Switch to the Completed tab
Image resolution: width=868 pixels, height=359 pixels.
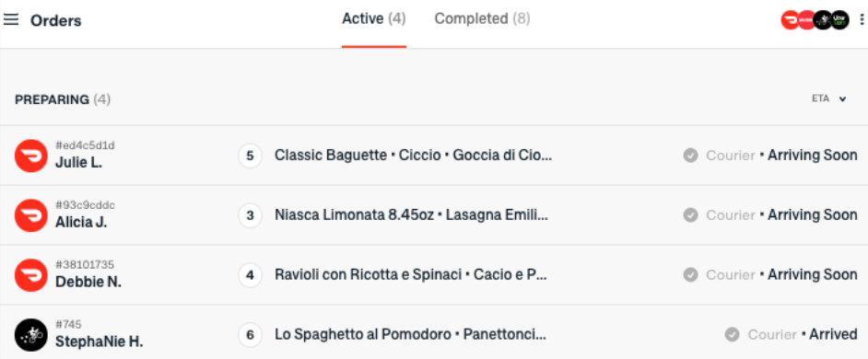482,18
